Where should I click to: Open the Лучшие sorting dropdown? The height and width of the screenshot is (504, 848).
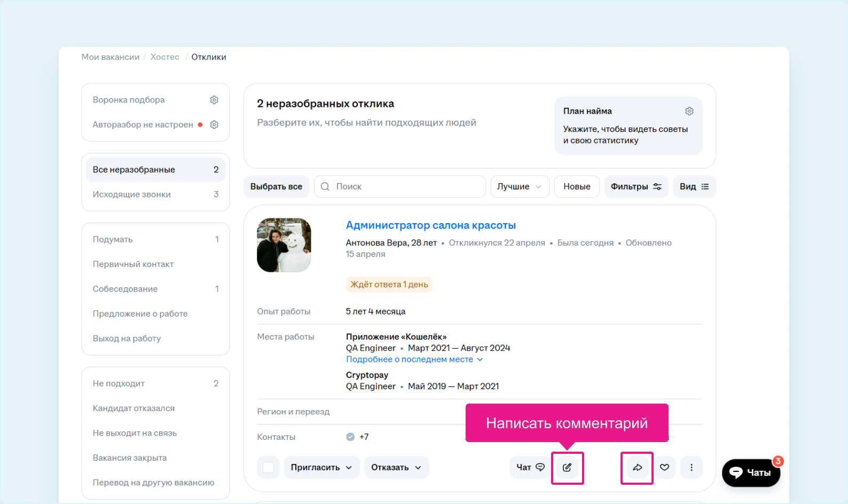(x=520, y=187)
